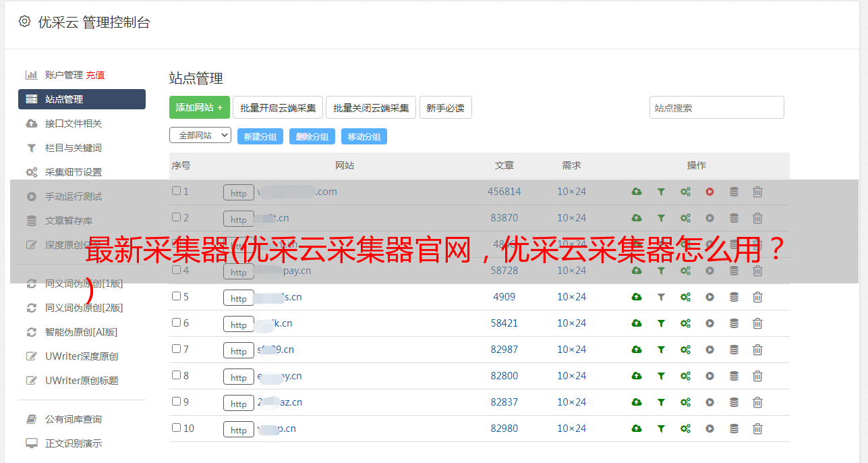Screen dimensions: 868x463
Task: Open 账户管理 in the sidebar
Action: (64, 75)
